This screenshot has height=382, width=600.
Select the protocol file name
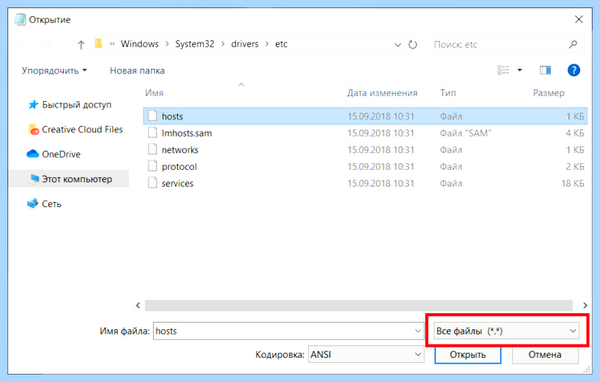179,167
